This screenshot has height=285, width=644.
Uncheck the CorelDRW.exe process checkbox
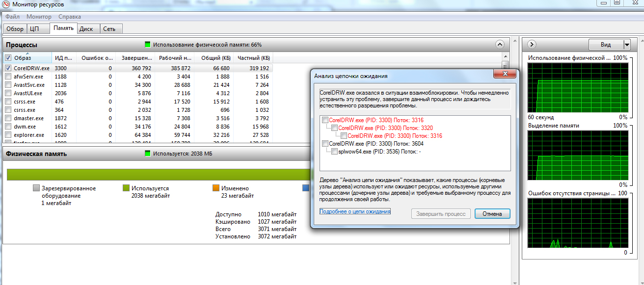point(8,68)
